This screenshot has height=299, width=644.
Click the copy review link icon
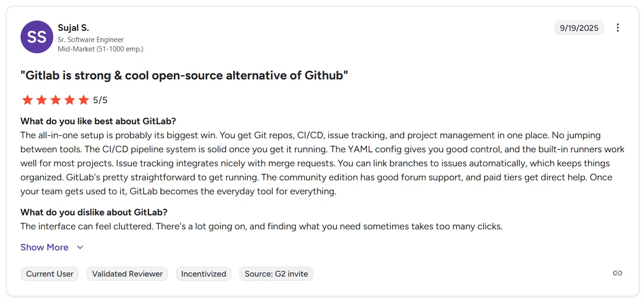(617, 273)
